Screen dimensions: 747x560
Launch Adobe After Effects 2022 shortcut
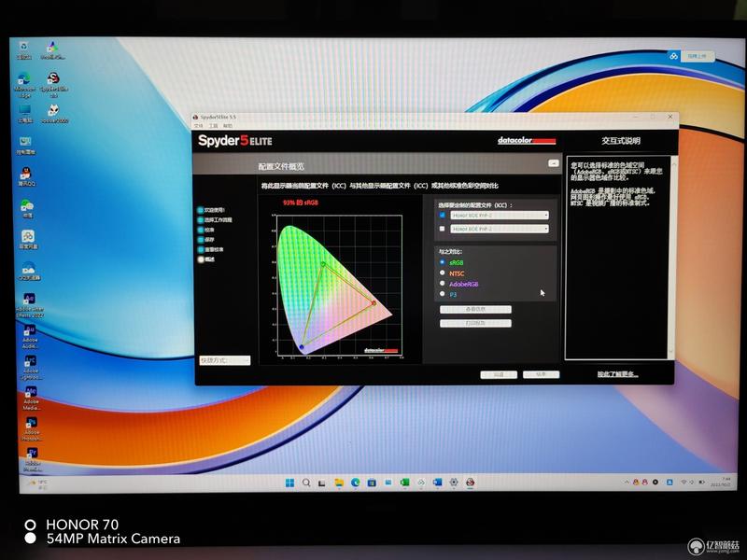[29, 305]
